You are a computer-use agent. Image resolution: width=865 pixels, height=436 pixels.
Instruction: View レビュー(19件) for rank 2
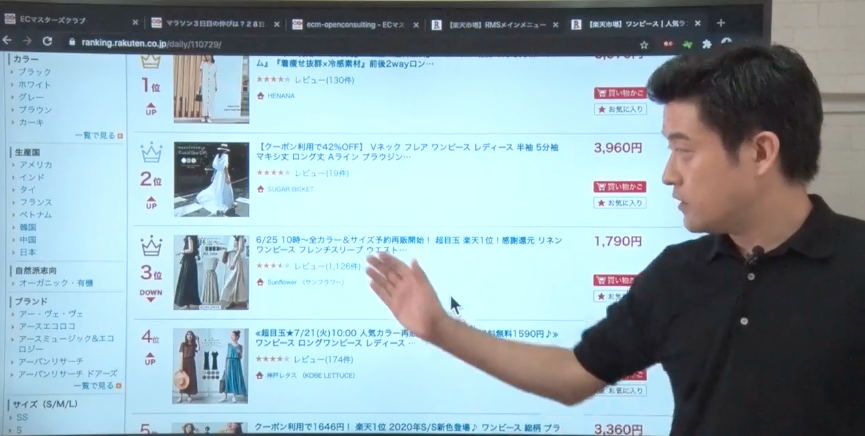click(322, 173)
